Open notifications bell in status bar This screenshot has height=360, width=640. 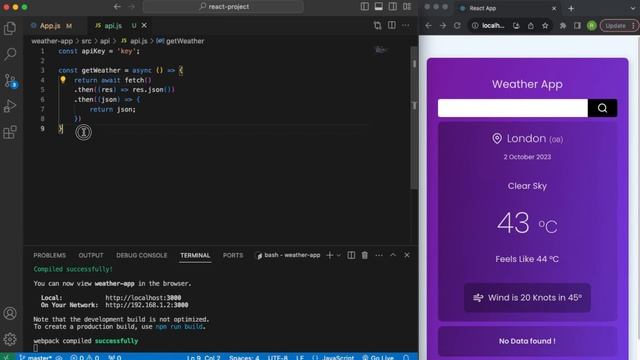pos(406,357)
